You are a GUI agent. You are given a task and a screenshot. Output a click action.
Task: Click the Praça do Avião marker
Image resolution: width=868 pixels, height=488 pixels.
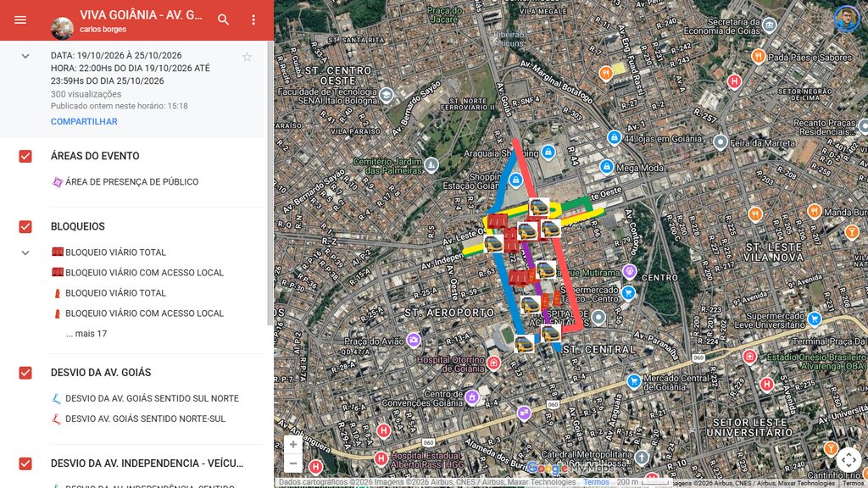coord(414,340)
